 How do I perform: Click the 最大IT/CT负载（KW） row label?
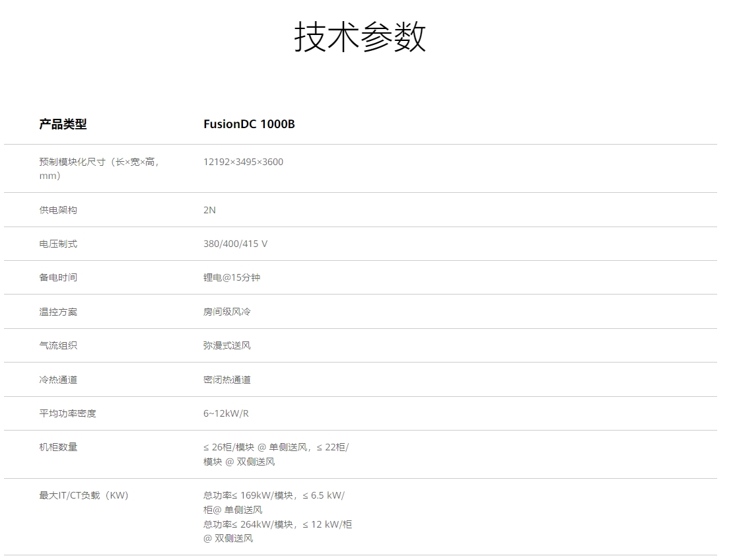point(84,495)
